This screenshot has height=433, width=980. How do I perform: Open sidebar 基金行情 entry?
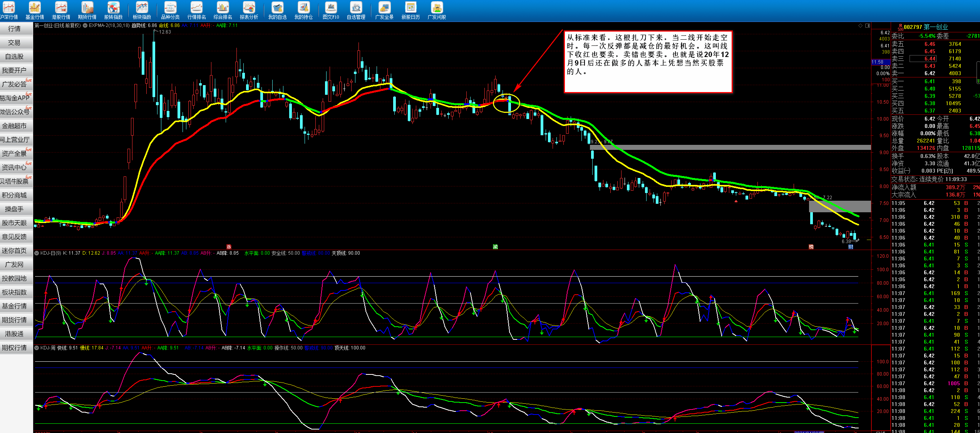pyautogui.click(x=16, y=306)
